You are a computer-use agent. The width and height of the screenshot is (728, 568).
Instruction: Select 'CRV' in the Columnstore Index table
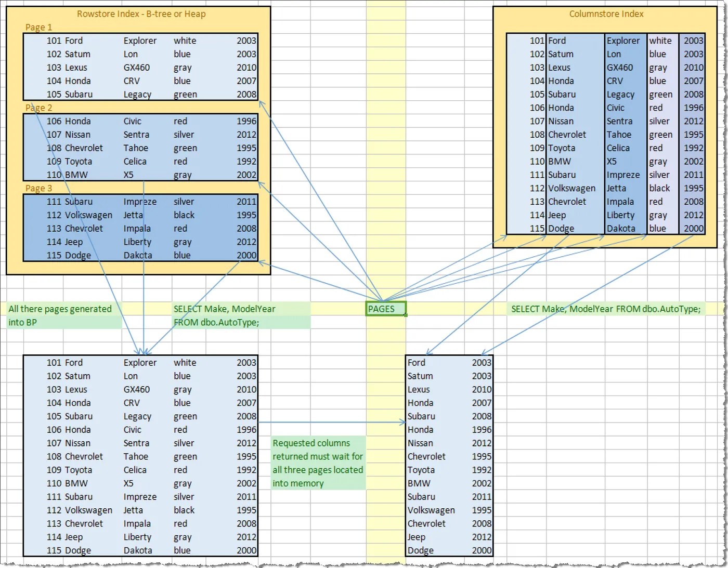click(615, 81)
